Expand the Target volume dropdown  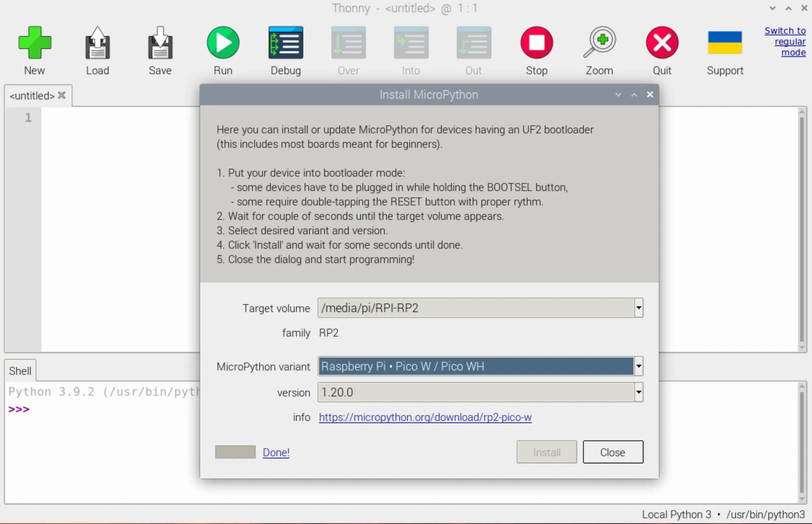tap(639, 307)
